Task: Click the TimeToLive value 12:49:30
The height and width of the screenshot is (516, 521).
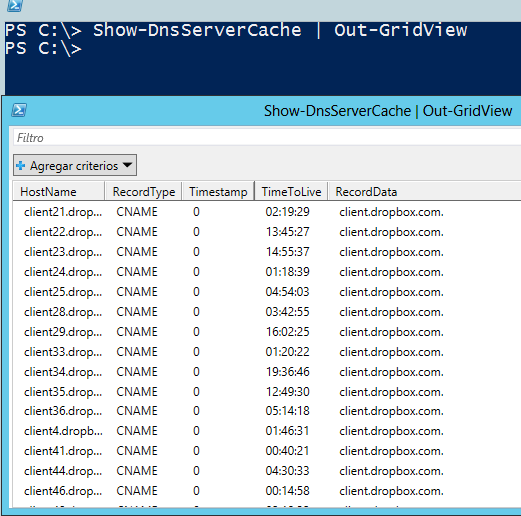Action: pyautogui.click(x=287, y=392)
